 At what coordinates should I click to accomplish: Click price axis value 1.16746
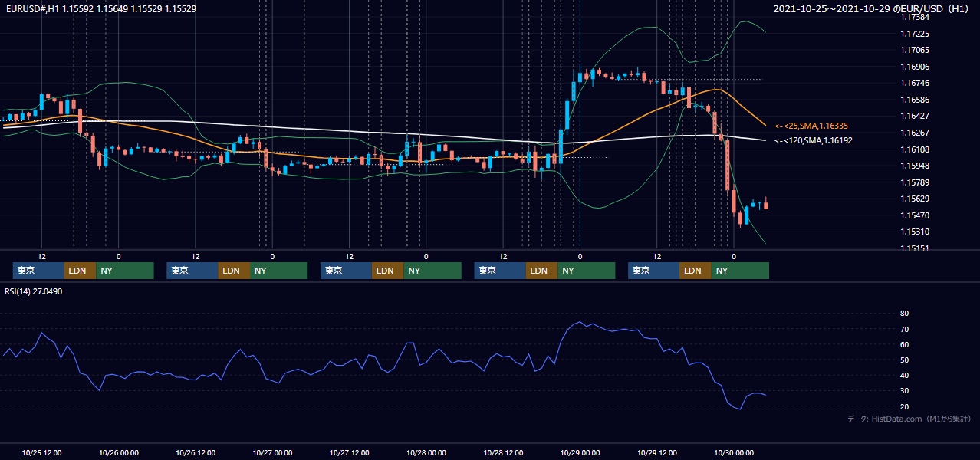pyautogui.click(x=915, y=83)
